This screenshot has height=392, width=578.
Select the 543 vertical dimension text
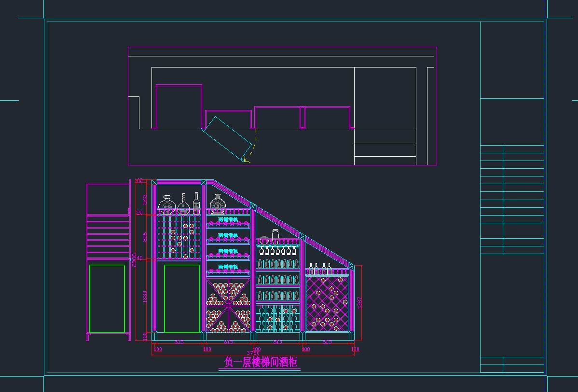145,199
